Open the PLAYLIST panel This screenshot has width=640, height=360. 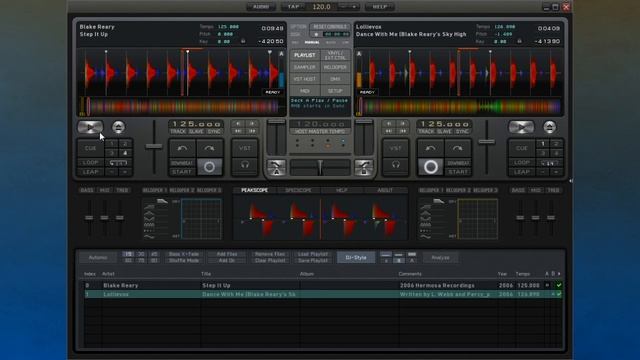pyautogui.click(x=305, y=55)
